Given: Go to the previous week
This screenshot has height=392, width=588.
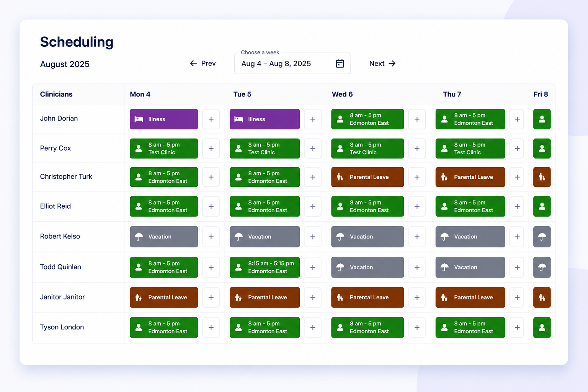Looking at the screenshot, I should pos(203,64).
